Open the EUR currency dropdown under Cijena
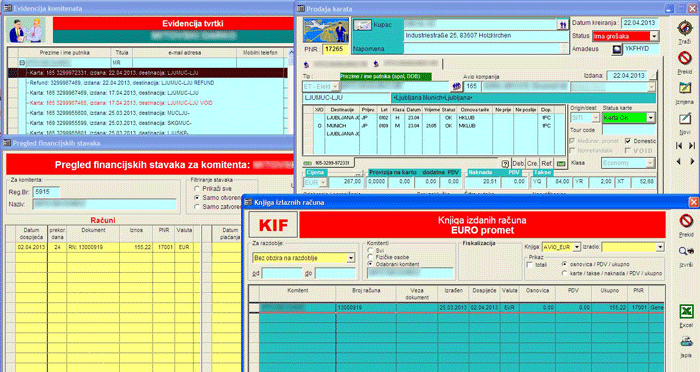This screenshot has height=372, width=700. [x=323, y=182]
